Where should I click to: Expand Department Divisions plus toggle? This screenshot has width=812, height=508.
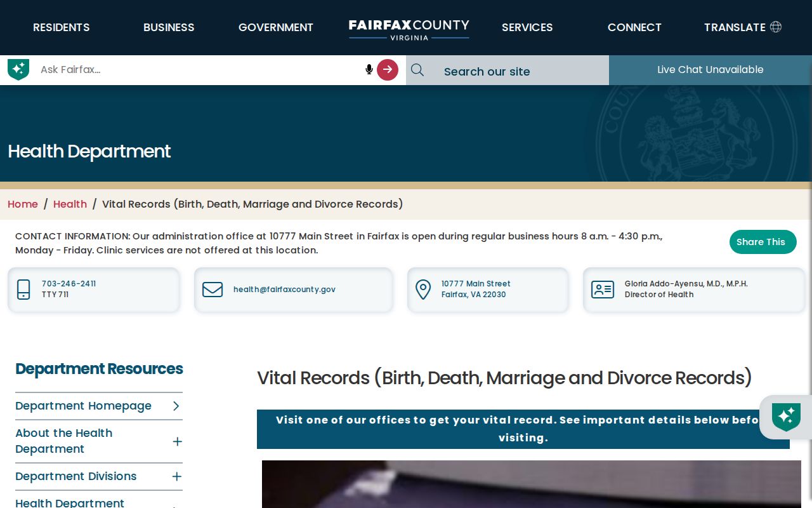coord(178,476)
